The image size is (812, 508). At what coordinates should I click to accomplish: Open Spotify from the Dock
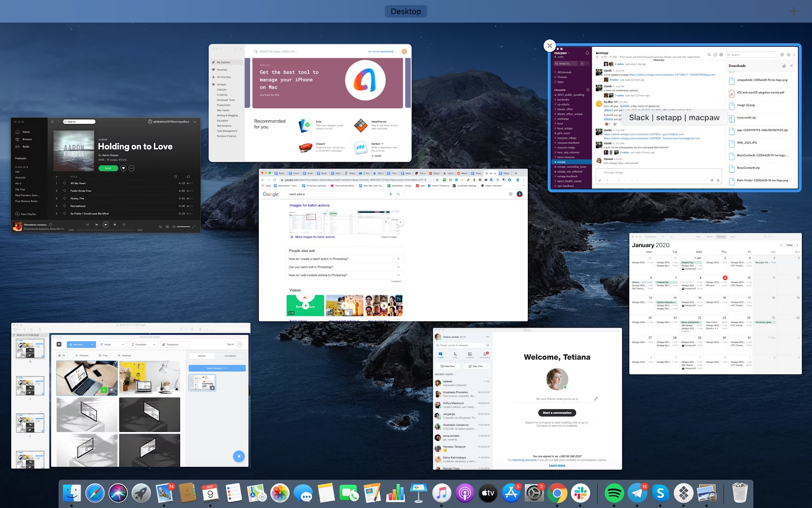pyautogui.click(x=615, y=493)
